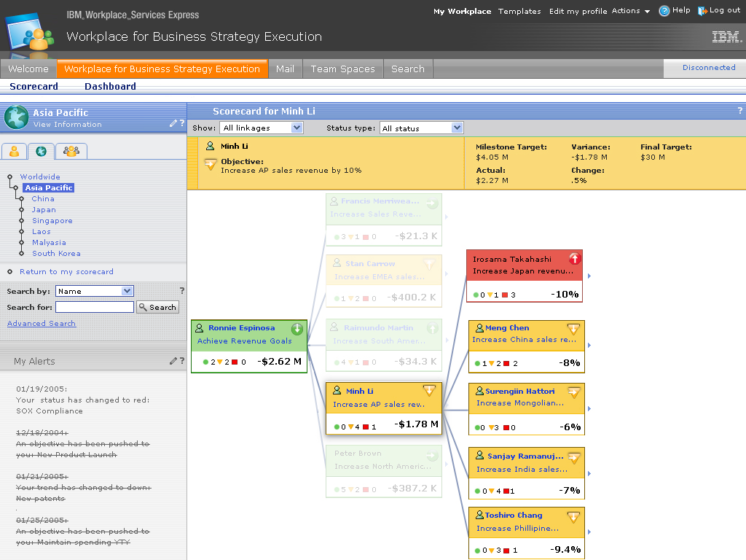Click objective triangle icon in Minh Li header
This screenshot has height=560, width=746.
click(x=210, y=165)
